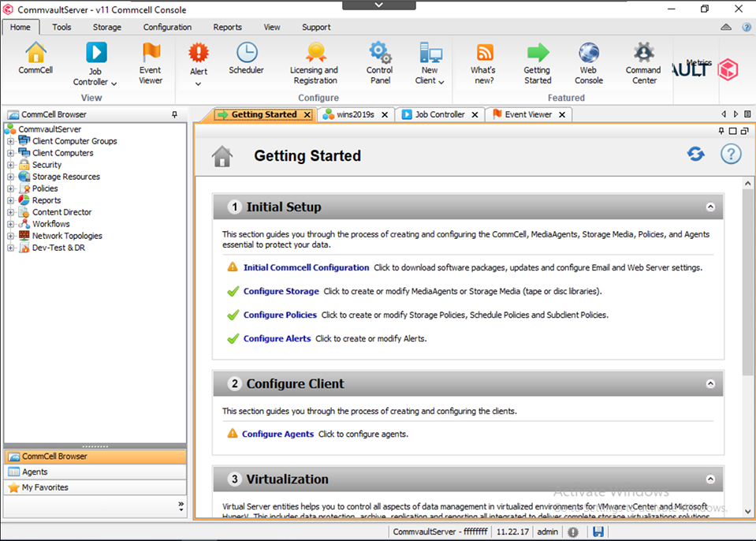This screenshot has width=756, height=541.
Task: Expand the Workflows tree node
Action: click(10, 224)
